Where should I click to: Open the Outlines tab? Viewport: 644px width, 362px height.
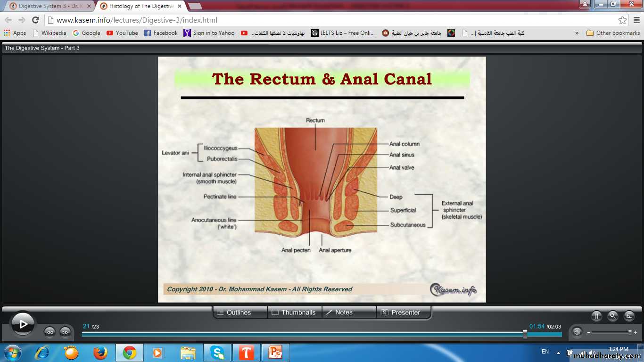(x=240, y=313)
